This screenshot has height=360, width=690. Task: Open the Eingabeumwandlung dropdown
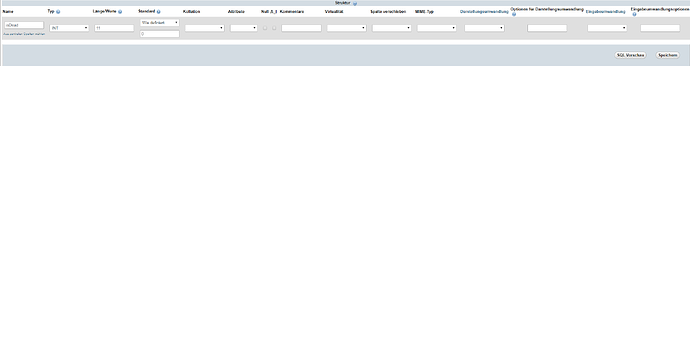click(x=607, y=28)
